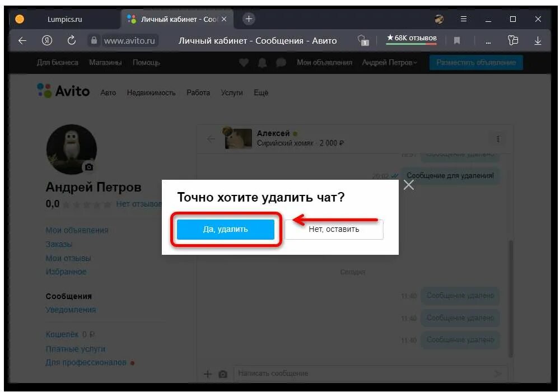The height and width of the screenshot is (392, 560).
Task: Open the browser collections panel icon
Action: click(x=513, y=40)
